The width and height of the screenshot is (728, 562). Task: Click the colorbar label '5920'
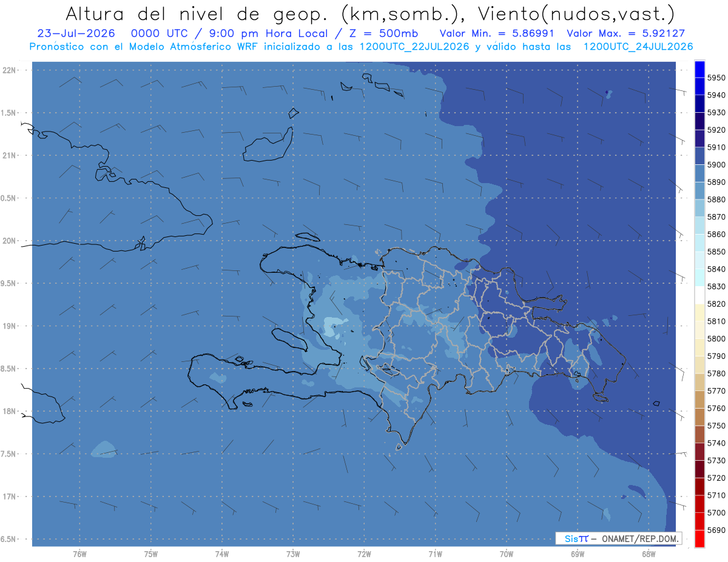[x=716, y=130]
